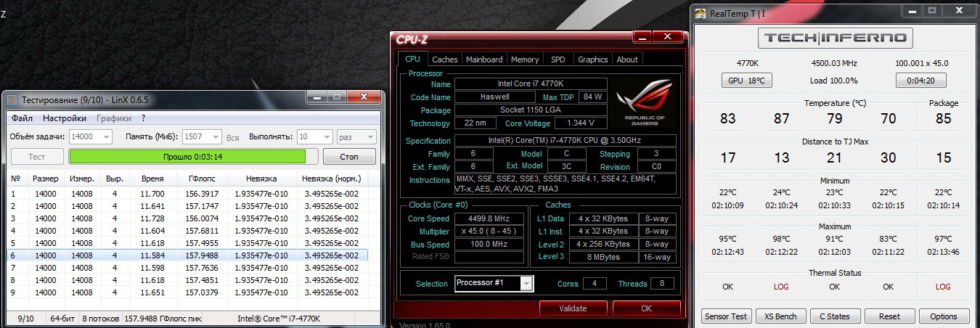This screenshot has width=980, height=328.
Task: Click the Validate button in CPU-Z
Action: (573, 308)
